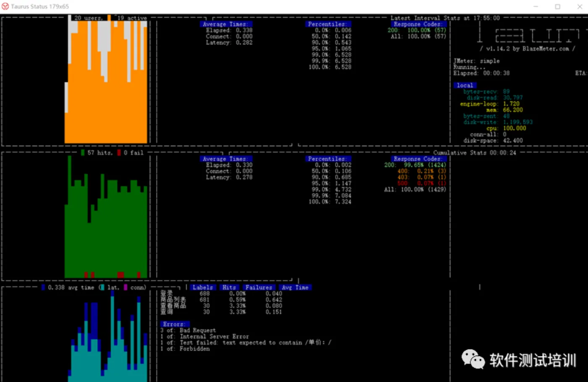The width and height of the screenshot is (588, 382).
Task: Click "Cumulative Stats 00:00:24" heading
Action: pyautogui.click(x=475, y=153)
